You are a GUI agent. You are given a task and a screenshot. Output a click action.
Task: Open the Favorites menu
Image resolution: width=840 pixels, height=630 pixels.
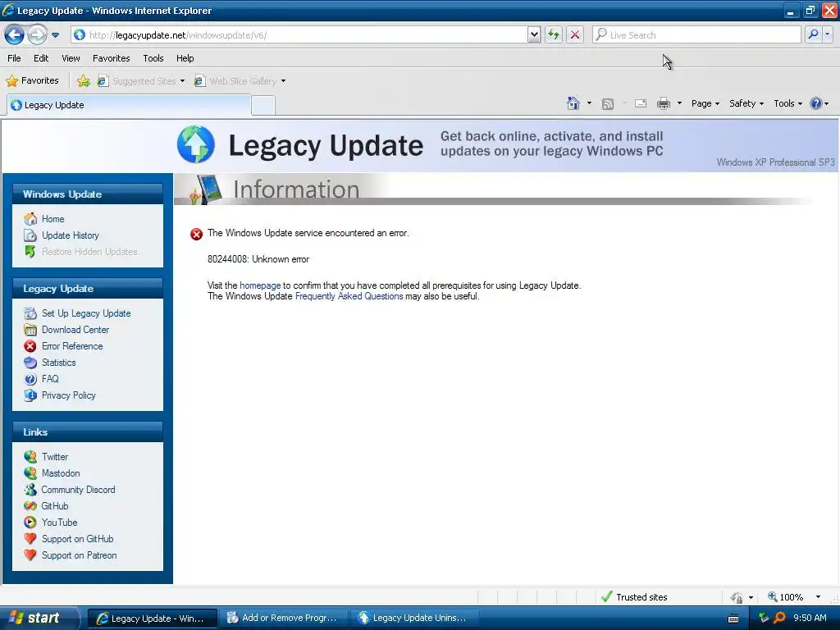[112, 58]
